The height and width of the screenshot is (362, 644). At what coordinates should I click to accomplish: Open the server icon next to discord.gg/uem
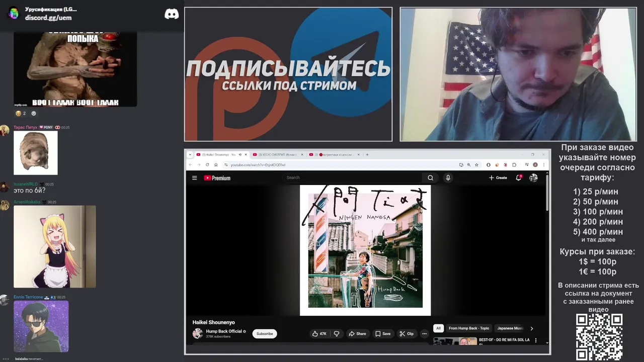pos(14,14)
